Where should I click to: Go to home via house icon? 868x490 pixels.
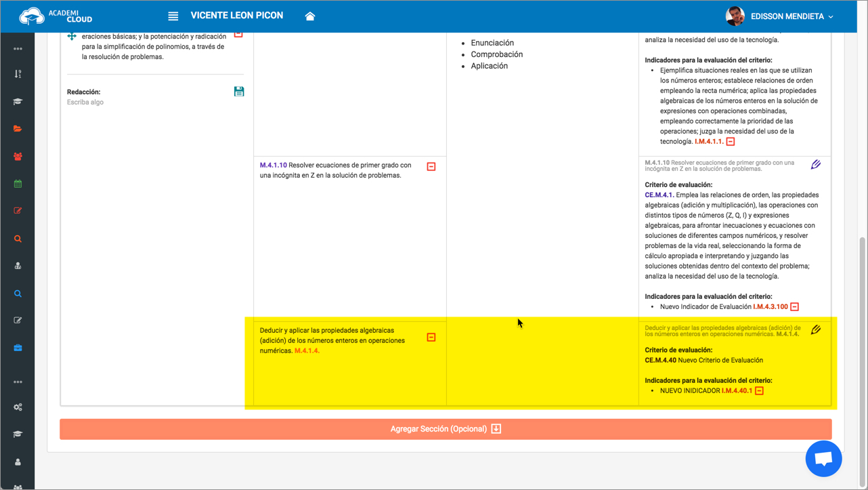pyautogui.click(x=310, y=16)
